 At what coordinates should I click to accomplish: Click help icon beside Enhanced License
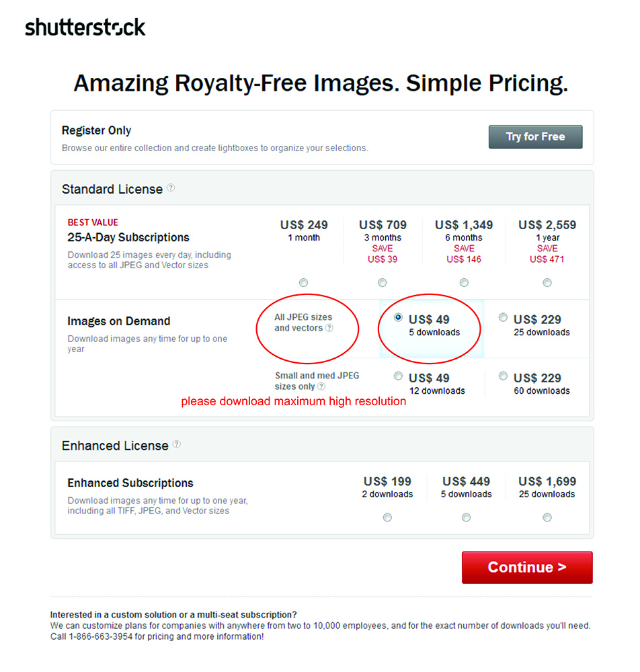tap(177, 444)
